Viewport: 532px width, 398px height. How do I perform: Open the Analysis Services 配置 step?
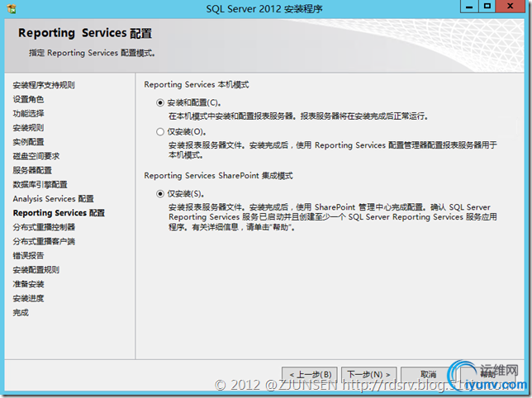53,199
